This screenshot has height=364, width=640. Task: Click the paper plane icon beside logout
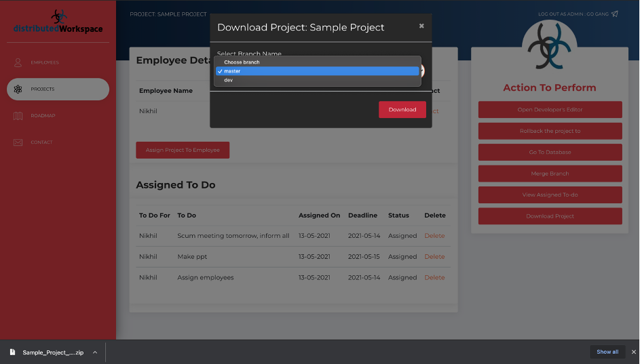[615, 14]
